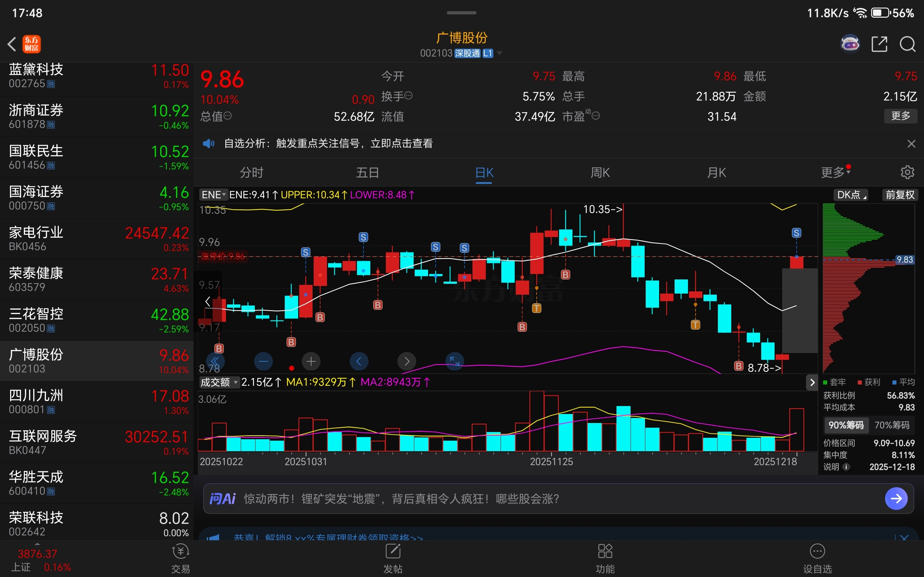Expand the 前复权 adjustment selector
Image resolution: width=924 pixels, height=577 pixels.
click(900, 195)
